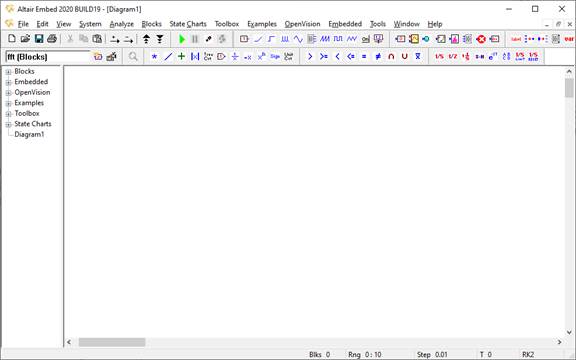This screenshot has width=576, height=360.
Task: Insert the square wave block icon
Action: [x=338, y=39]
